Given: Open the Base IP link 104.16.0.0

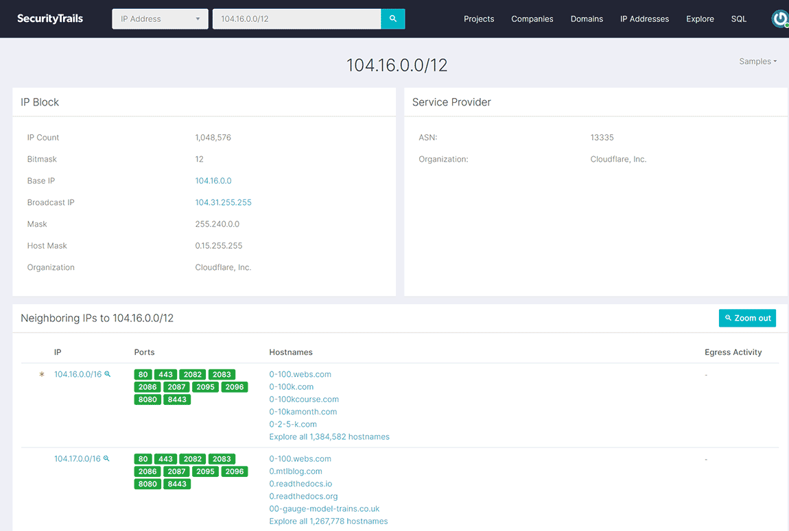Looking at the screenshot, I should (213, 181).
